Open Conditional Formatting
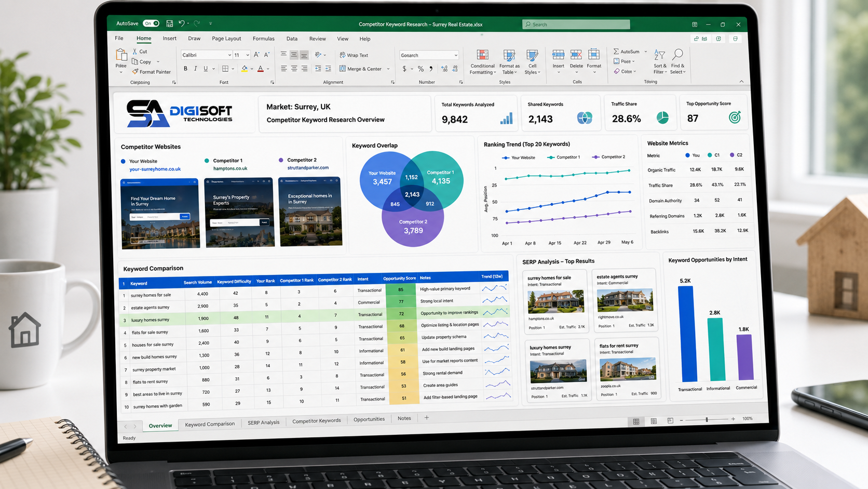The height and width of the screenshot is (489, 868). [x=482, y=62]
